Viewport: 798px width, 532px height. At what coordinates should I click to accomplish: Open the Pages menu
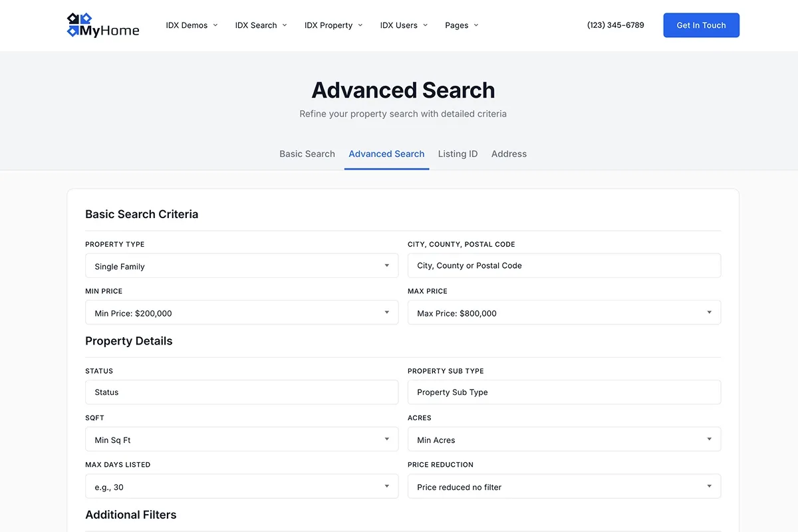[462, 25]
